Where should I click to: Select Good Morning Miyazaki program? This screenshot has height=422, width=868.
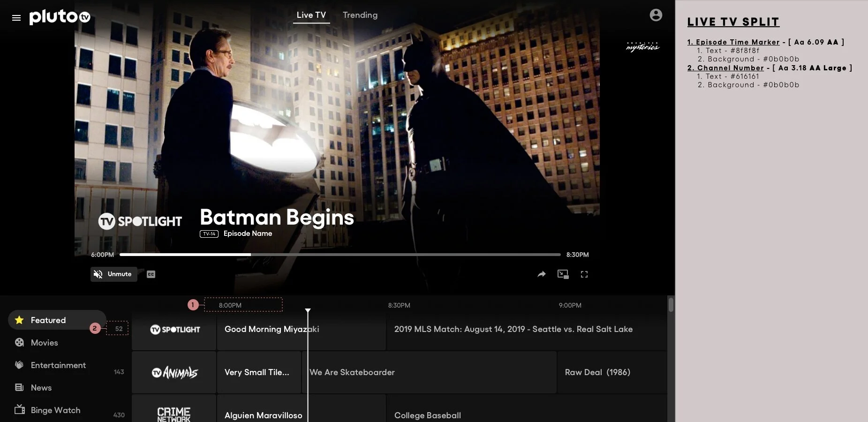tap(301, 330)
